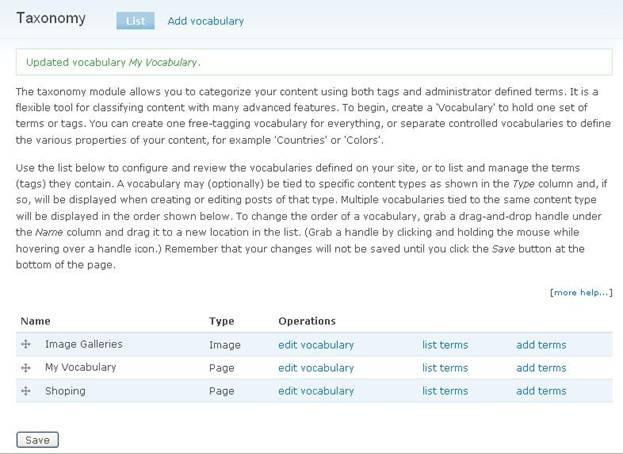This screenshot has height=454, width=623.
Task: Switch to the List tab
Action: pyautogui.click(x=134, y=20)
